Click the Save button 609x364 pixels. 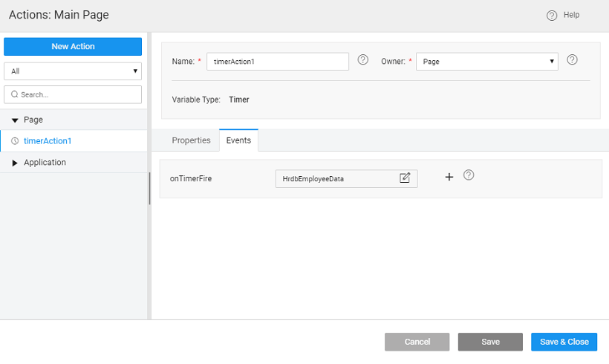[x=490, y=342]
